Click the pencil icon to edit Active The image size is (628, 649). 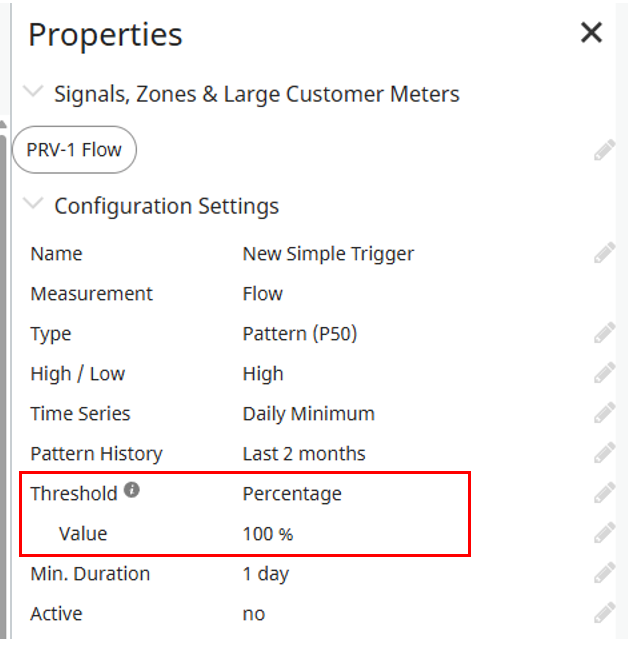[x=604, y=613]
